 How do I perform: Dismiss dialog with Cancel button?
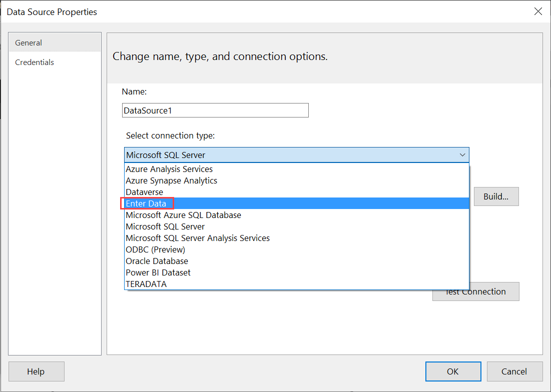click(x=514, y=371)
